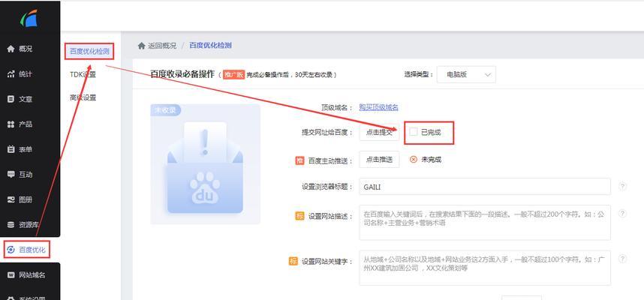Click the 资源库 database icon
Image resolution: width=644 pixels, height=300 pixels.
pos(11,225)
